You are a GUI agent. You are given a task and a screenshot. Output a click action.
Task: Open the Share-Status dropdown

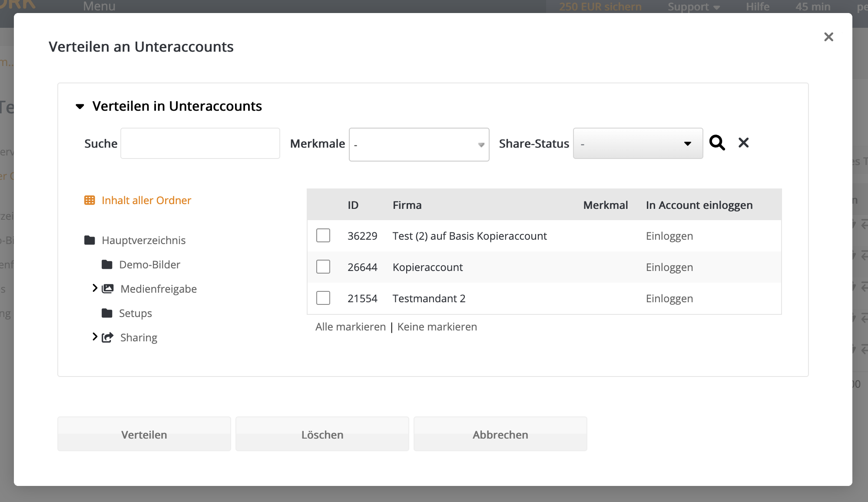click(637, 144)
